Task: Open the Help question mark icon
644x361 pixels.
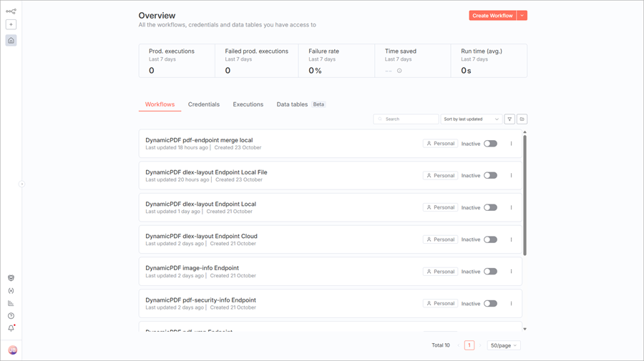Action: click(x=11, y=316)
